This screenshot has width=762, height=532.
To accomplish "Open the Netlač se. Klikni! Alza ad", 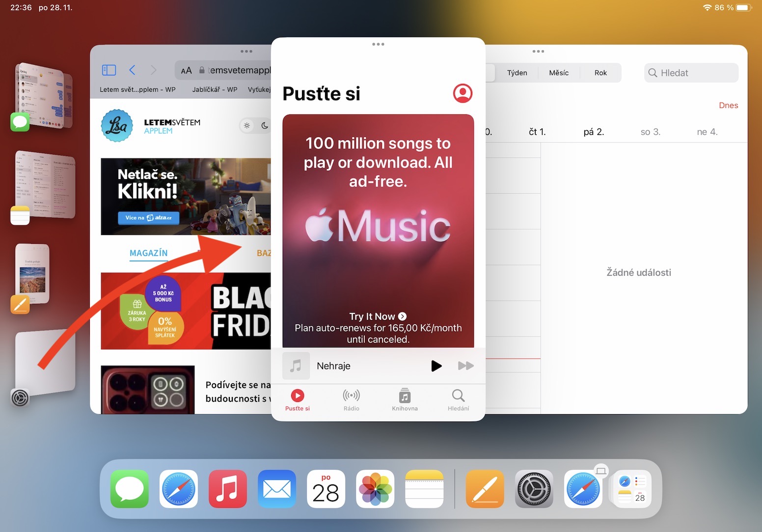I will [x=186, y=196].
